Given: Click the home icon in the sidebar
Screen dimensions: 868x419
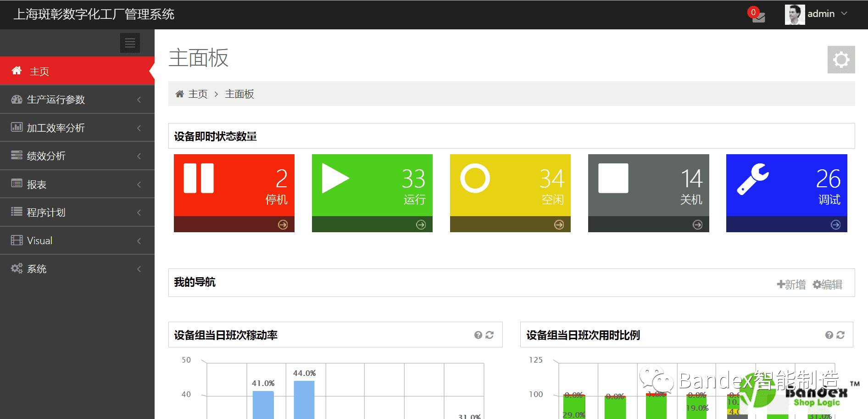Looking at the screenshot, I should coord(17,71).
